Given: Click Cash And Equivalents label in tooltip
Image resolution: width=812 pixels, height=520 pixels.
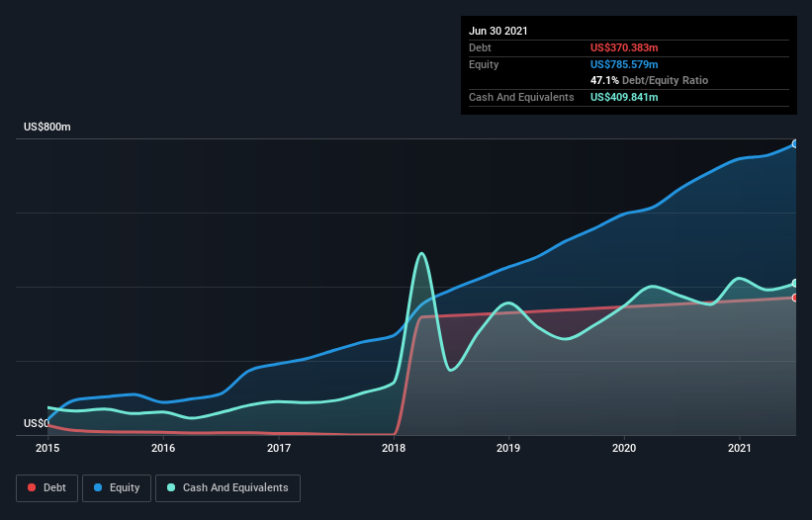Looking at the screenshot, I should pyautogui.click(x=521, y=97).
